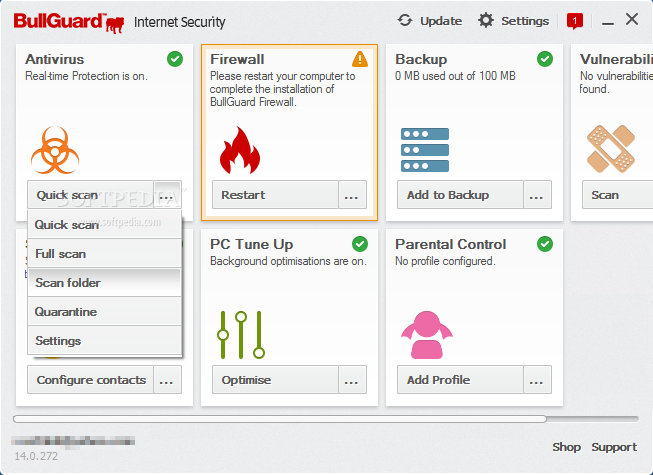The width and height of the screenshot is (653, 475).
Task: Open the red notification badge
Action: point(575,21)
